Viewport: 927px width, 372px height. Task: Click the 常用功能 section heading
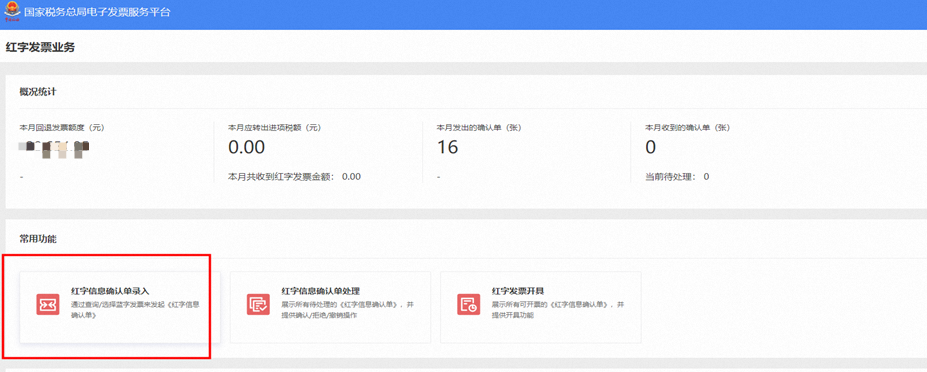click(38, 240)
